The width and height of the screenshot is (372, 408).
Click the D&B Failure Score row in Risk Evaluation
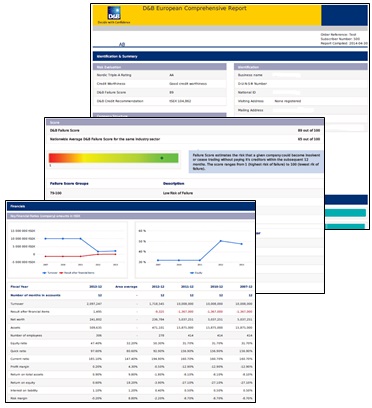(x=160, y=92)
